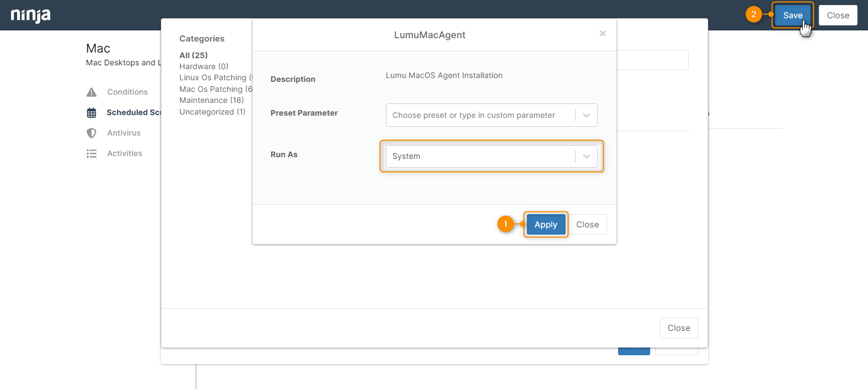The width and height of the screenshot is (868, 389).
Task: Click the Antivirus shield icon
Action: coord(92,133)
